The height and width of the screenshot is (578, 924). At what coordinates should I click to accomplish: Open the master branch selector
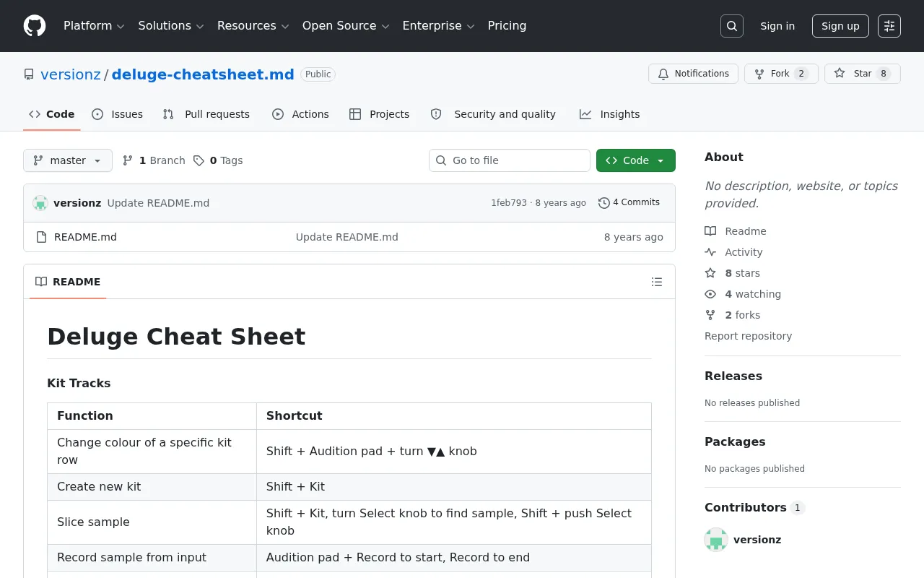pos(68,160)
